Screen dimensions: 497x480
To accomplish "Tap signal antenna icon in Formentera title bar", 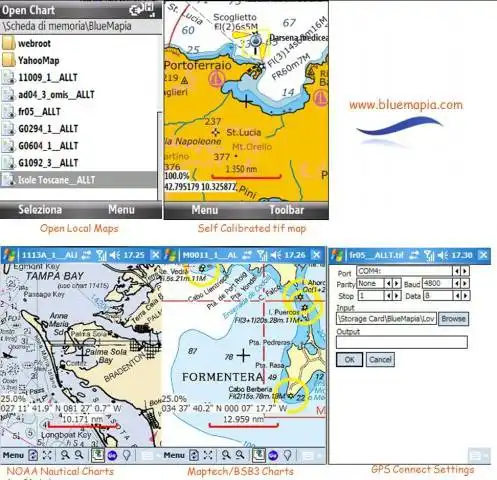I will tap(262, 255).
